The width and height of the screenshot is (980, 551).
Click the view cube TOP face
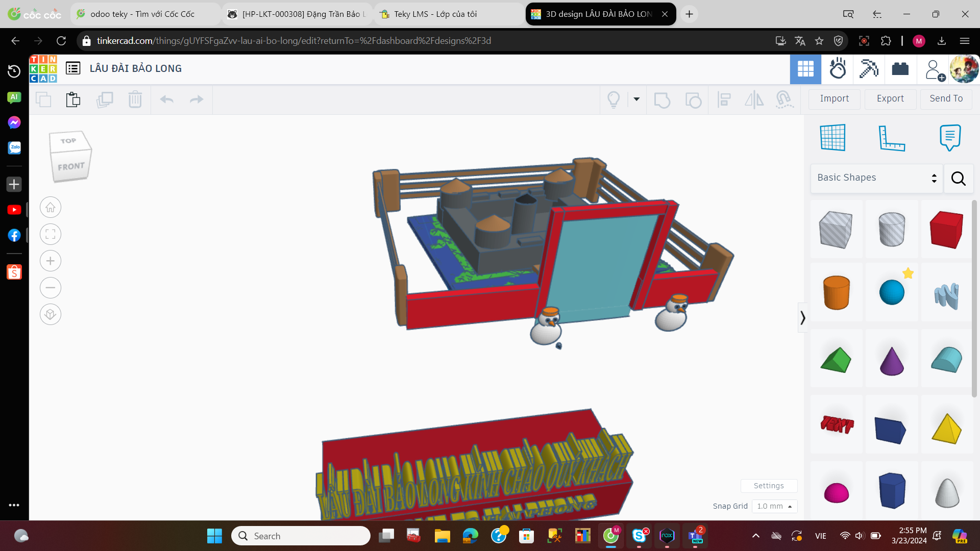[x=68, y=141]
